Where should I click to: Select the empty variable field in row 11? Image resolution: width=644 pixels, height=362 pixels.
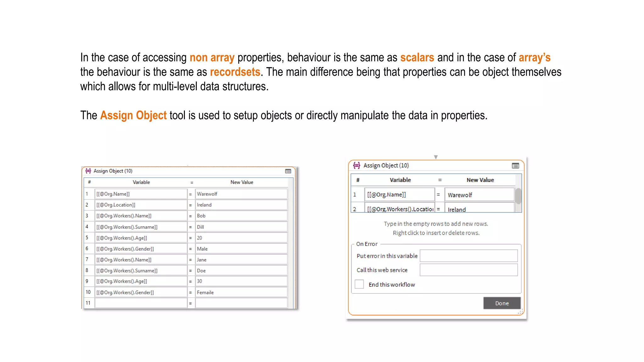(141, 303)
